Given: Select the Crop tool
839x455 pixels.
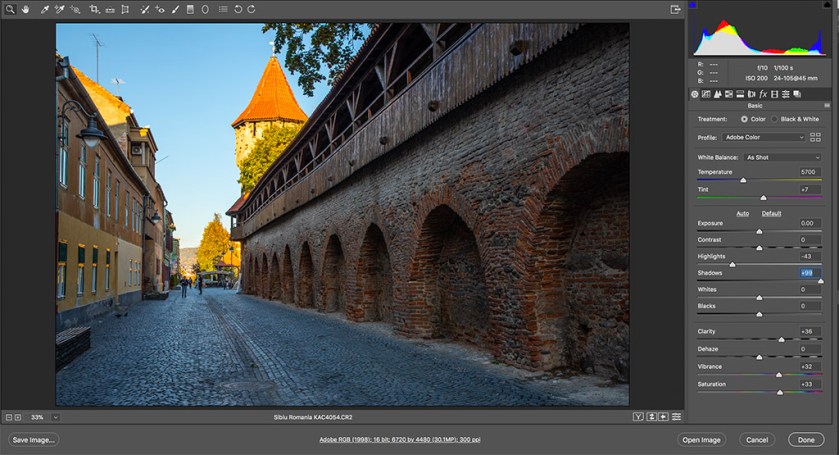Looking at the screenshot, I should 95,9.
